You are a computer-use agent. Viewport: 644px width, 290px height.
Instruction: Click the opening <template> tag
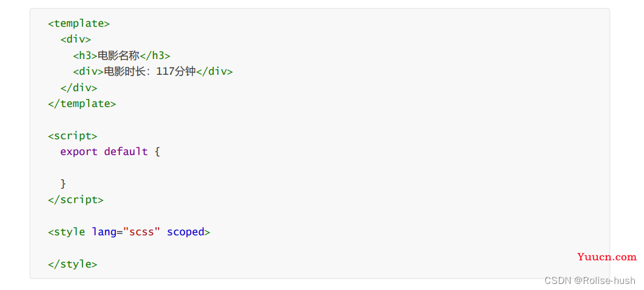point(79,24)
